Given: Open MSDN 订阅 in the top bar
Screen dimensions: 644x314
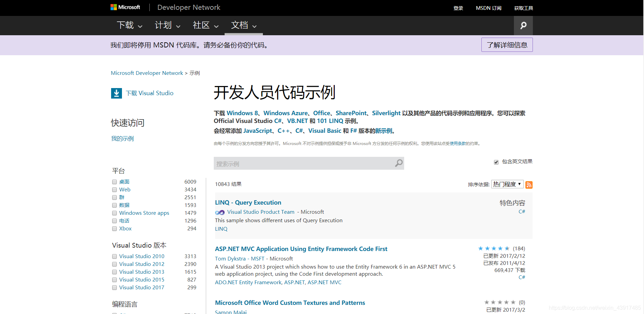Looking at the screenshot, I should click(x=489, y=8).
